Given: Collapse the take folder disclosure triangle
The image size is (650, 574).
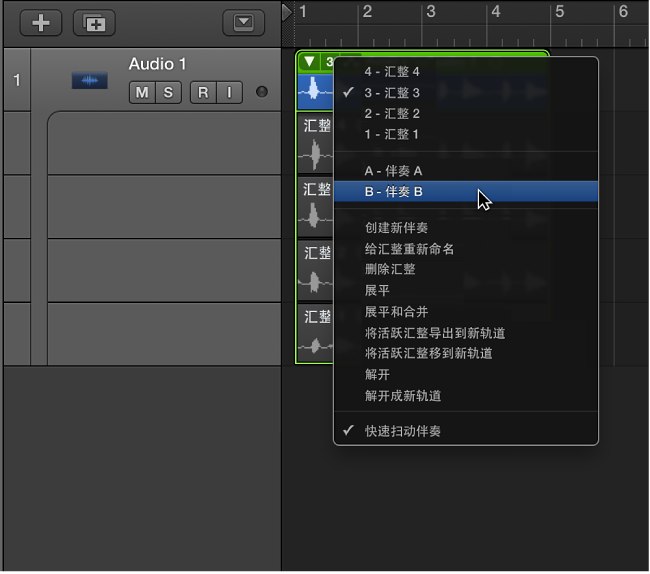Looking at the screenshot, I should (x=309, y=62).
